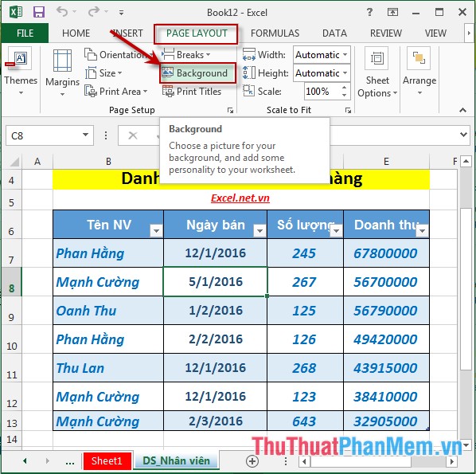Click the previous sheet navigation arrow
476x474 pixels.
[x=25, y=461]
